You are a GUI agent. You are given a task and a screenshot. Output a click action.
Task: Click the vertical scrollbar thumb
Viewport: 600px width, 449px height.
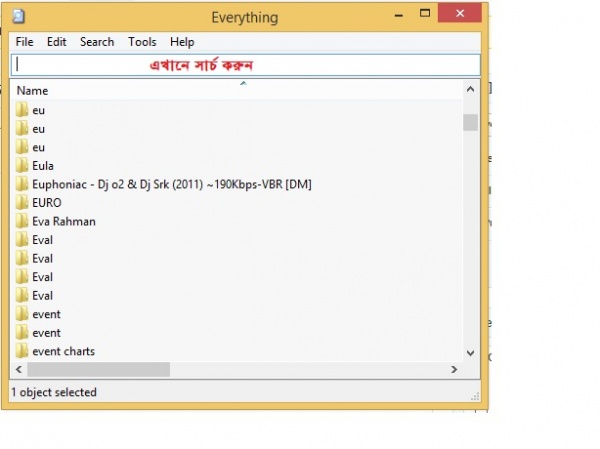click(x=470, y=122)
